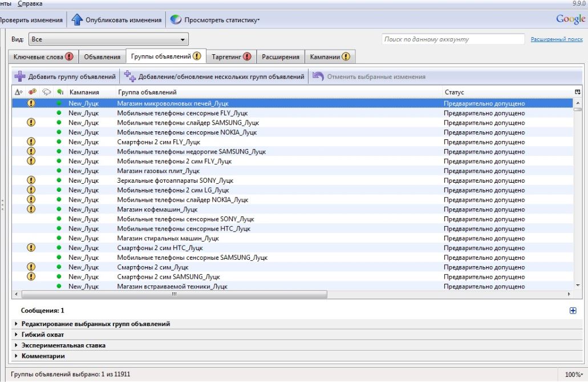Open the column chooser icon beside Статус header

pos(578,92)
